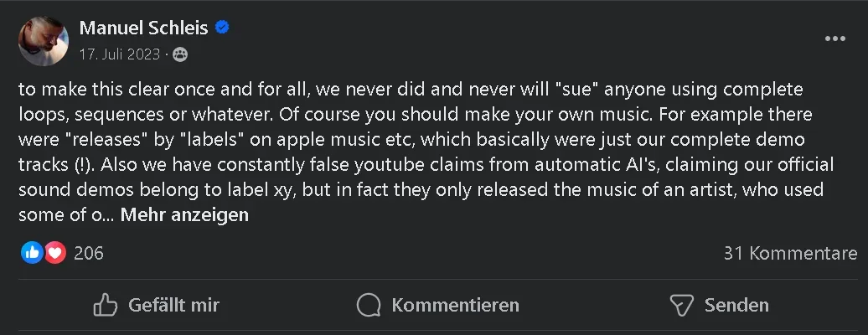Click the speech bubble comment icon
The width and height of the screenshot is (868, 335).
[x=369, y=305]
